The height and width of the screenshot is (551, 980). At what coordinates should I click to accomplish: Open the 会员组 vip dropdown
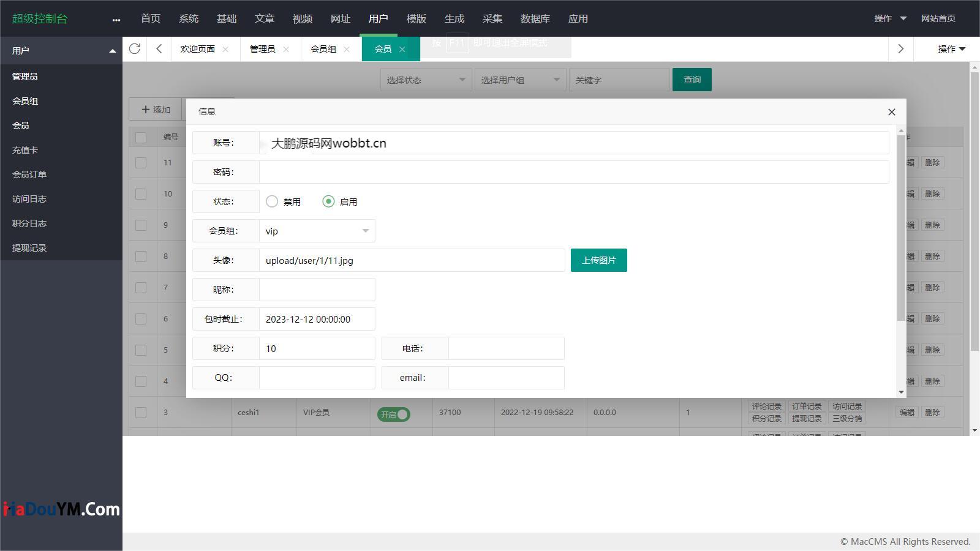pos(317,231)
